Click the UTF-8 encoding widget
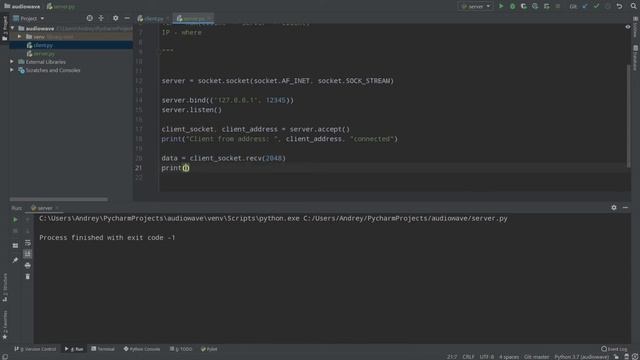 pyautogui.click(x=487, y=357)
